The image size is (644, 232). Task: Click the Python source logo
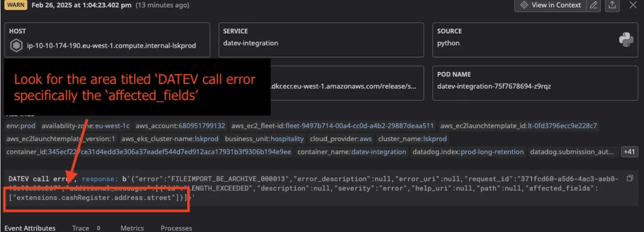pos(626,40)
